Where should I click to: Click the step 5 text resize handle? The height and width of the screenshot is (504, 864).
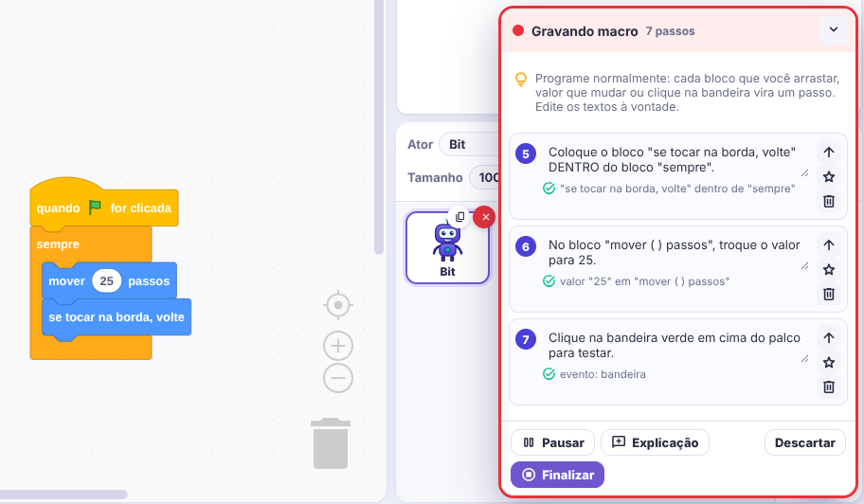tap(804, 173)
